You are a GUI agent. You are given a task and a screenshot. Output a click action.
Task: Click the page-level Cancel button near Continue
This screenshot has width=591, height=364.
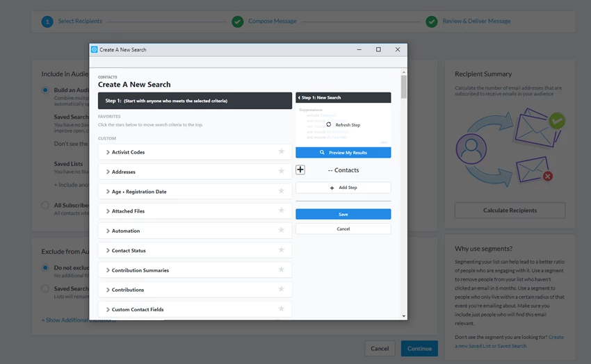tap(380, 349)
